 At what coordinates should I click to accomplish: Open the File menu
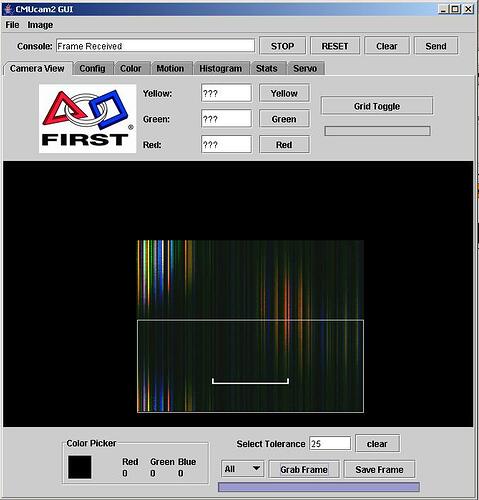coord(12,25)
